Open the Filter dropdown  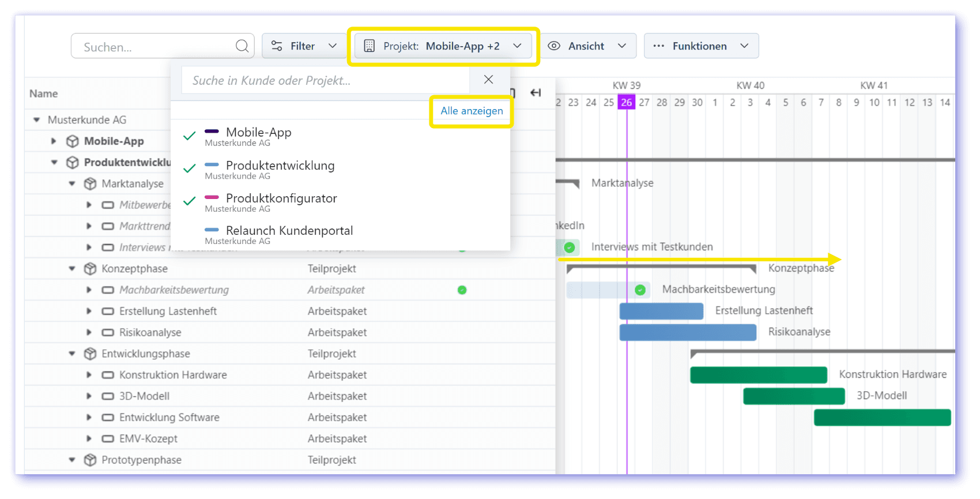click(304, 46)
